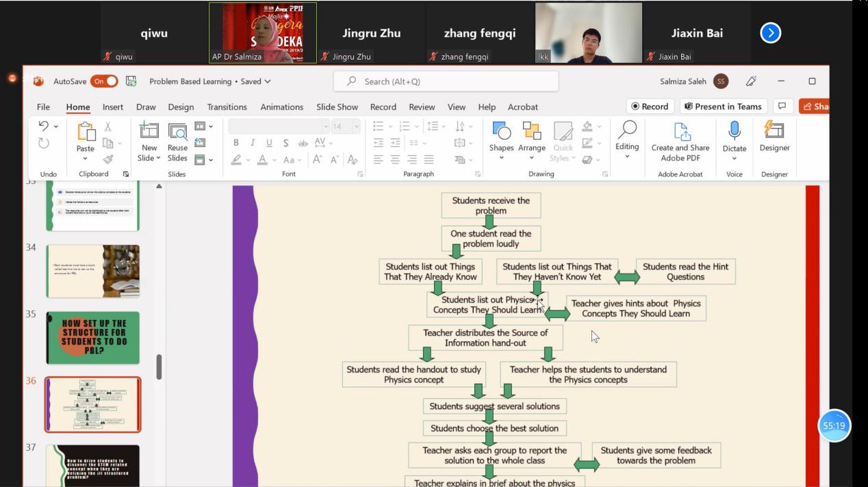This screenshot has width=868, height=487.
Task: Click the Undo arrow icon
Action: click(44, 126)
